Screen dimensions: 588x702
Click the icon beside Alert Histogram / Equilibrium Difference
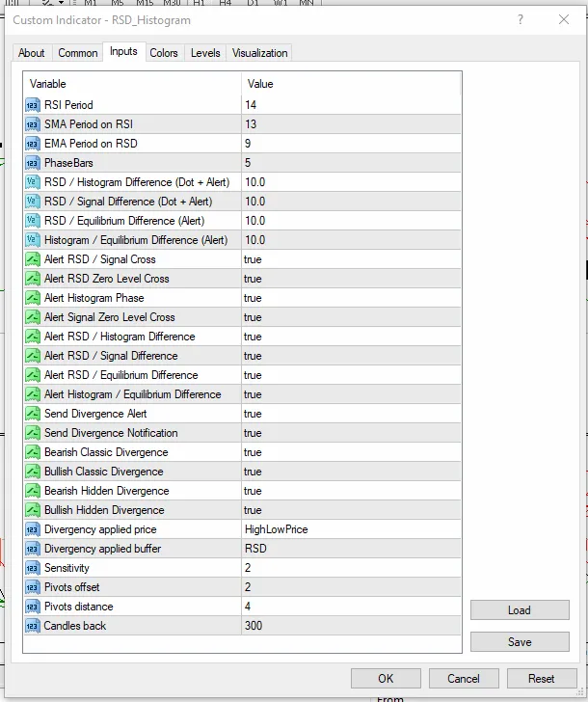(33, 394)
